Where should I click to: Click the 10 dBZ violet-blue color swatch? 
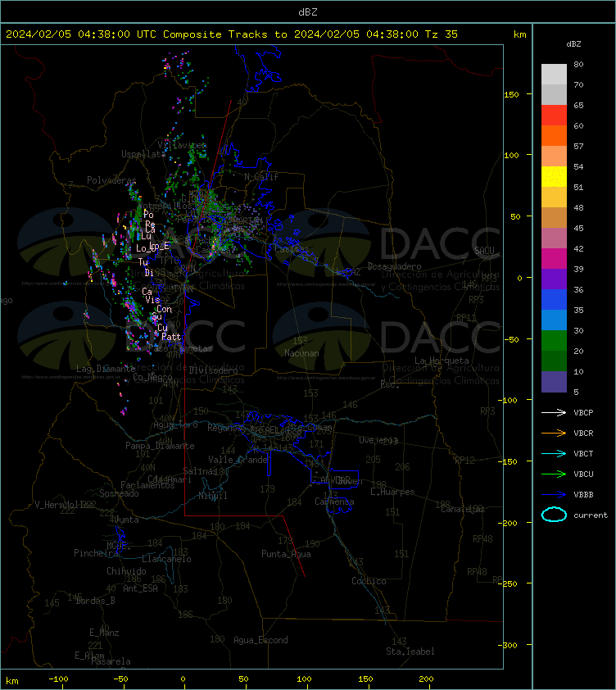click(554, 382)
